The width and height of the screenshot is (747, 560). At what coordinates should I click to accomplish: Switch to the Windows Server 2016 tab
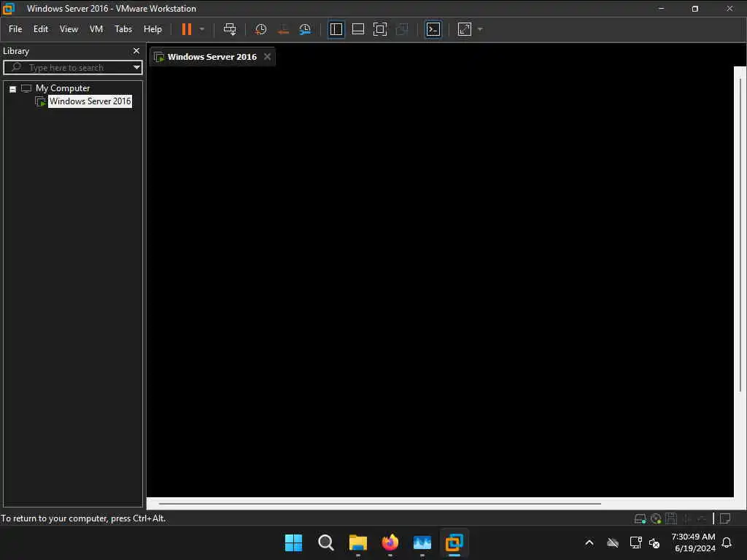(212, 57)
